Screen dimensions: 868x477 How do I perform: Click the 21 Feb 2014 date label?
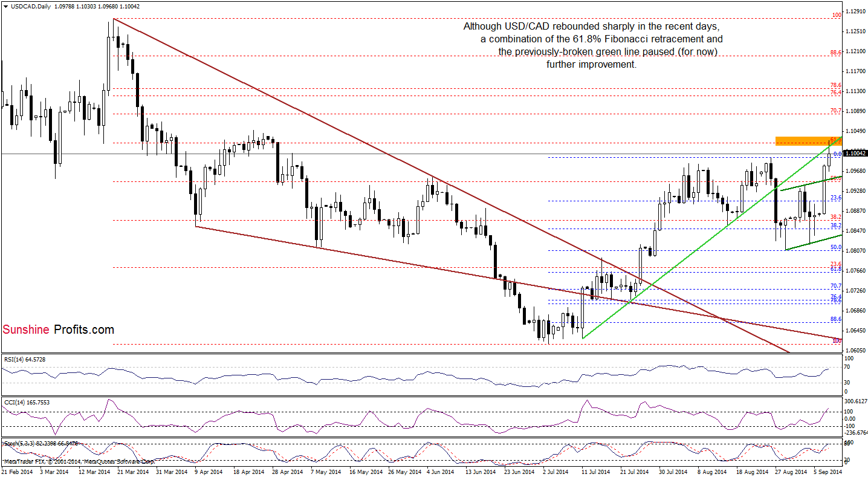16,471
